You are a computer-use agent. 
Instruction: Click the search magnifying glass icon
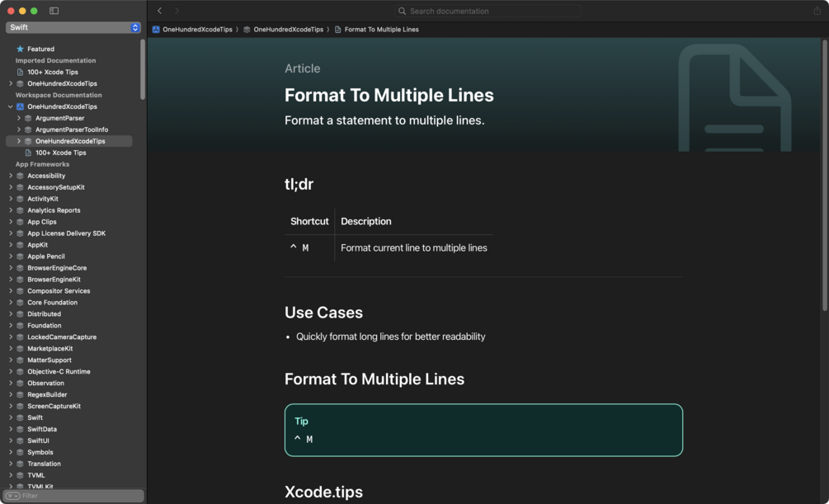pos(402,11)
